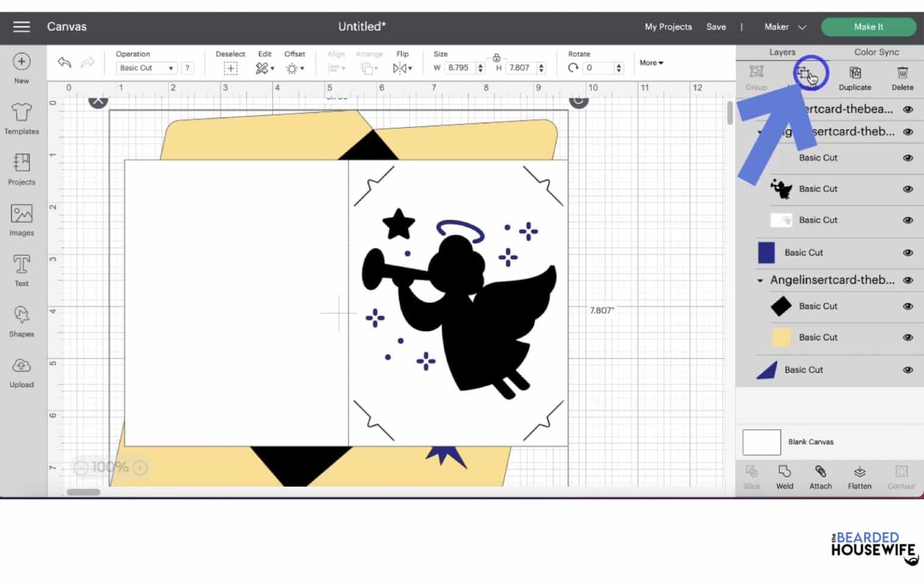Open the Operation dropdown

[146, 67]
